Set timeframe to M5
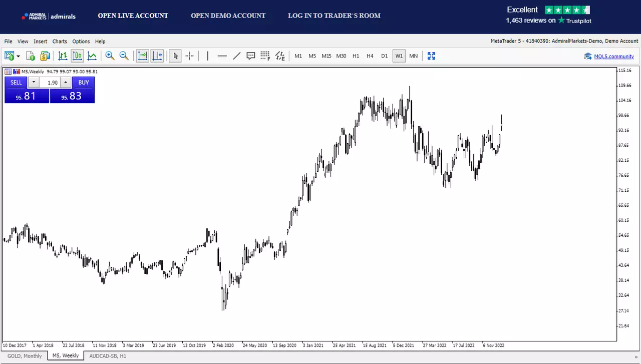This screenshot has height=364, width=641. [312, 56]
